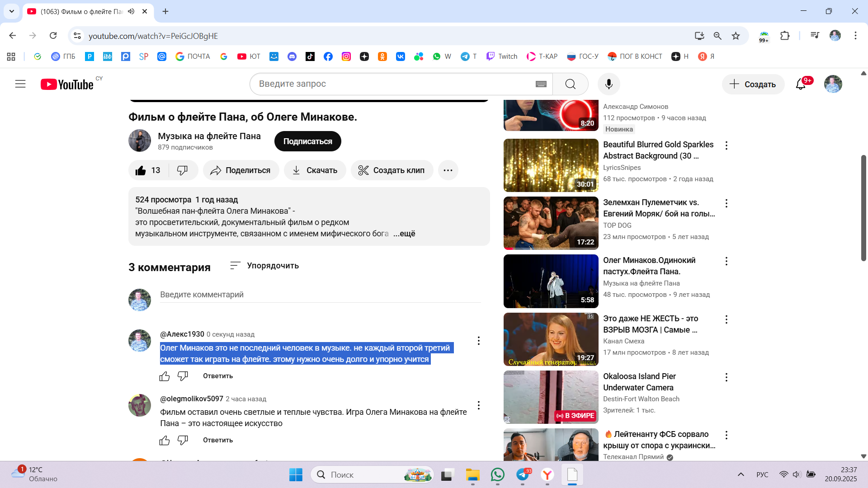Image resolution: width=868 pixels, height=488 pixels.
Task: Open the «Упорядочить» comment sort dropdown
Action: click(x=264, y=266)
